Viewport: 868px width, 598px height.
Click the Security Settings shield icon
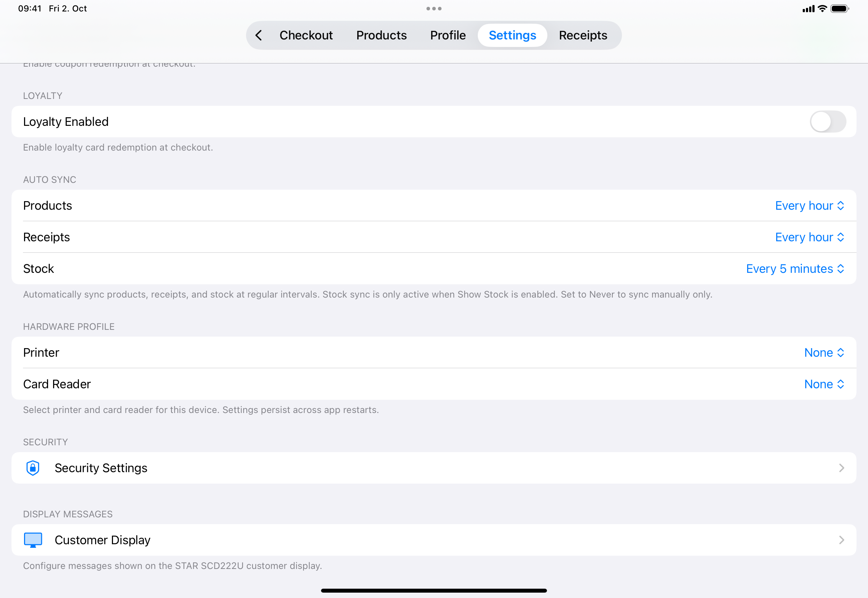tap(33, 468)
